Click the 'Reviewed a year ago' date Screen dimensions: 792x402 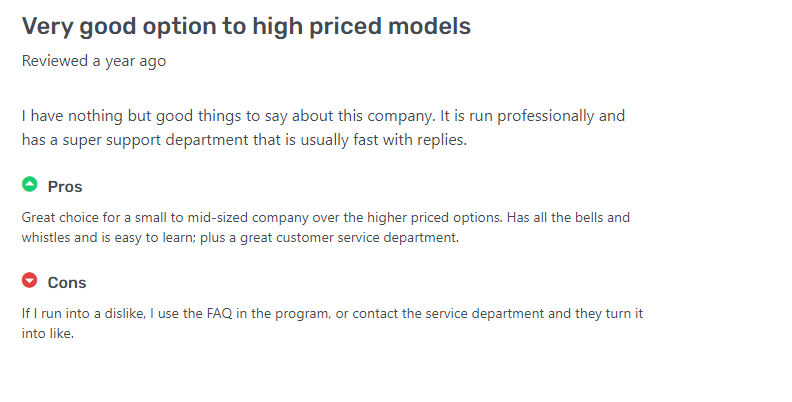point(94,61)
